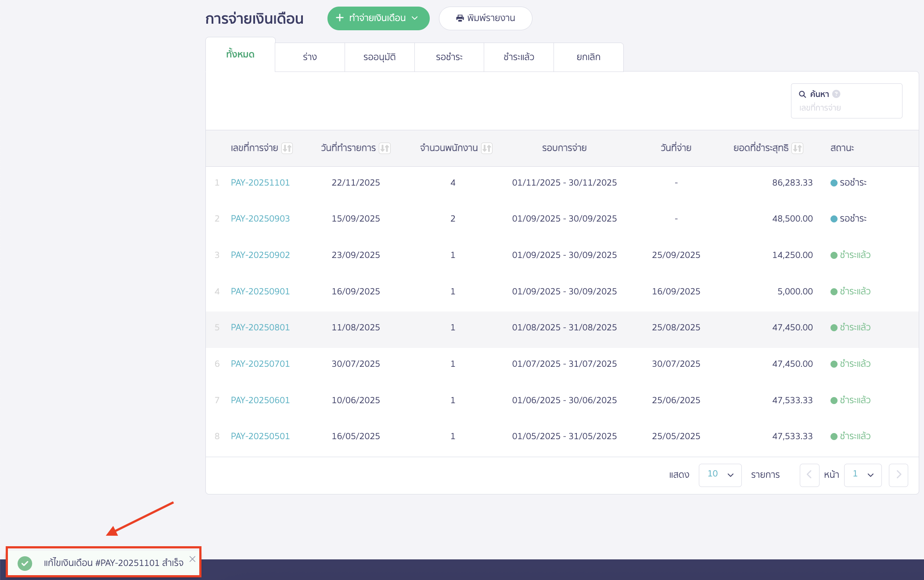Switch to the รออนุมัติ tab
This screenshot has width=924, height=580.
tap(379, 57)
